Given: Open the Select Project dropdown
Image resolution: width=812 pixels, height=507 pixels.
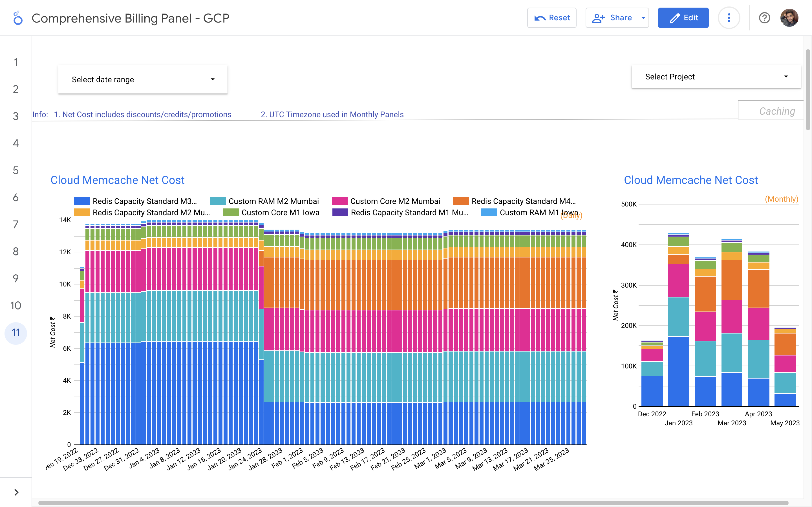Looking at the screenshot, I should click(716, 77).
